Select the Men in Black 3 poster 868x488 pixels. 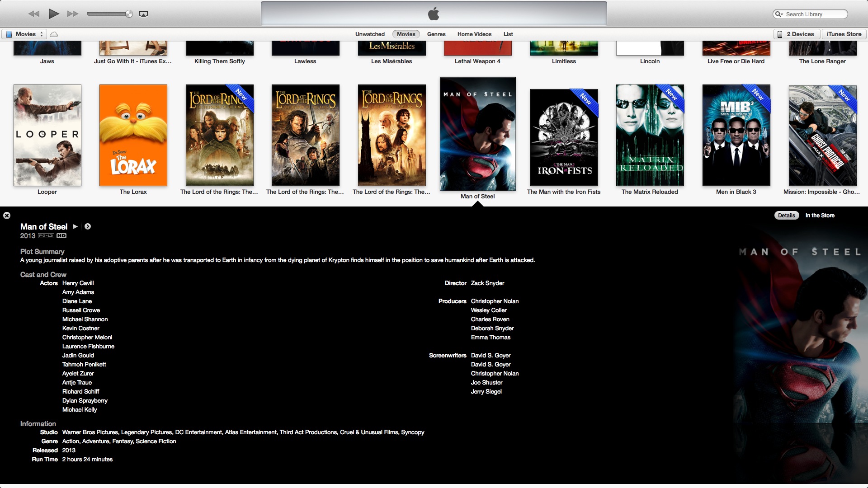click(736, 135)
